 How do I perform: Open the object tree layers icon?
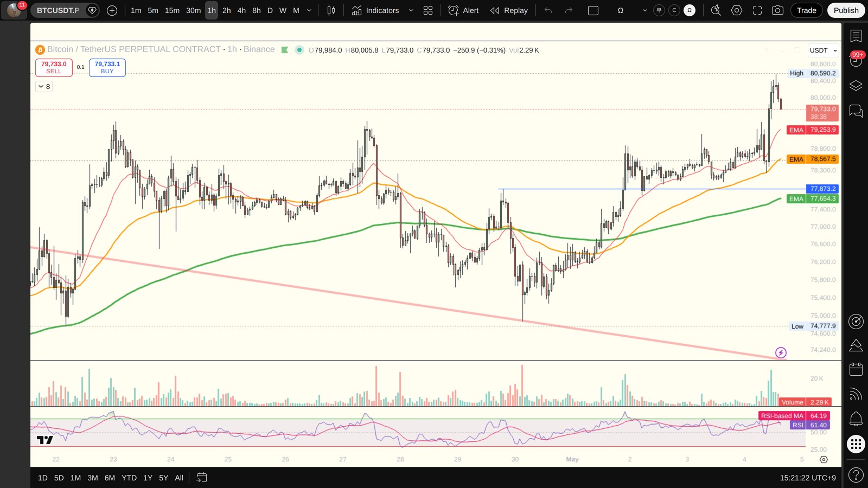point(856,86)
